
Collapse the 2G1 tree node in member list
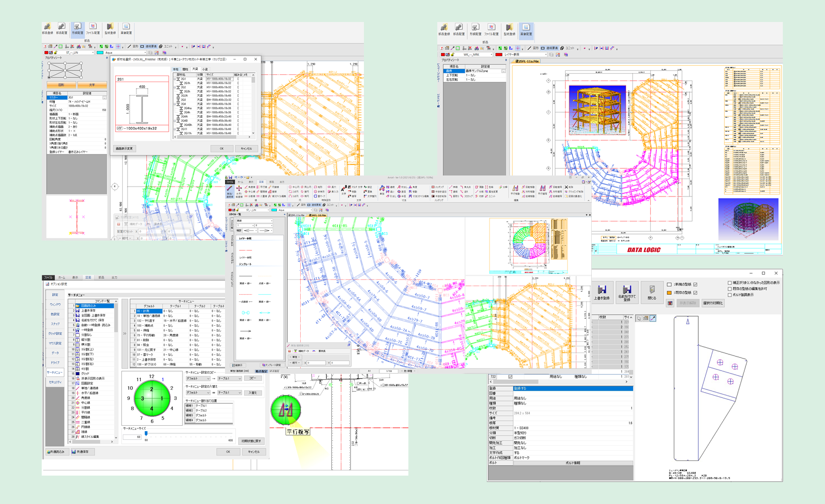[175, 79]
